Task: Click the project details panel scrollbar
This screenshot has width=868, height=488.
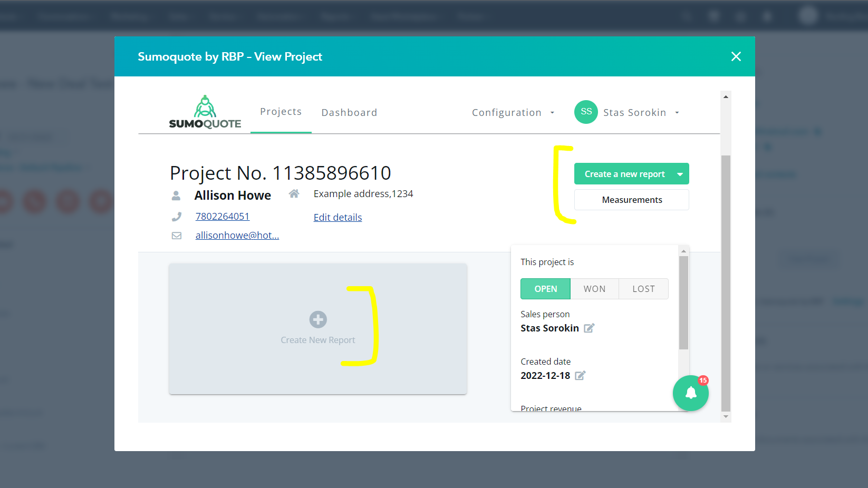Action: 683,303
